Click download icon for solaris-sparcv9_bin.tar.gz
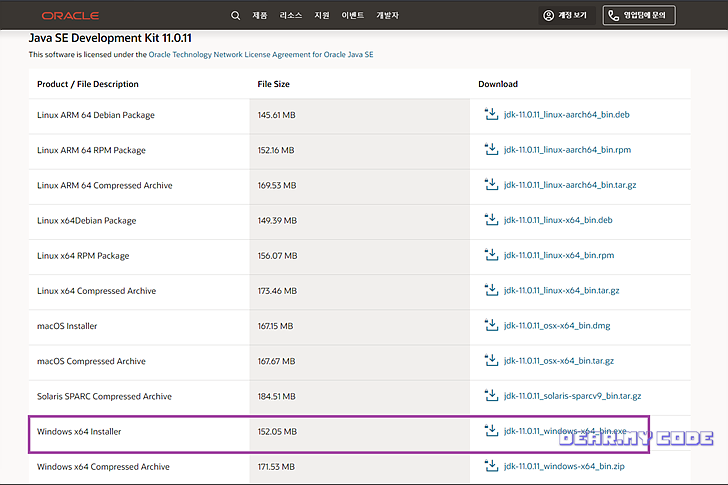Screen dimensions: 728x485 491,396
